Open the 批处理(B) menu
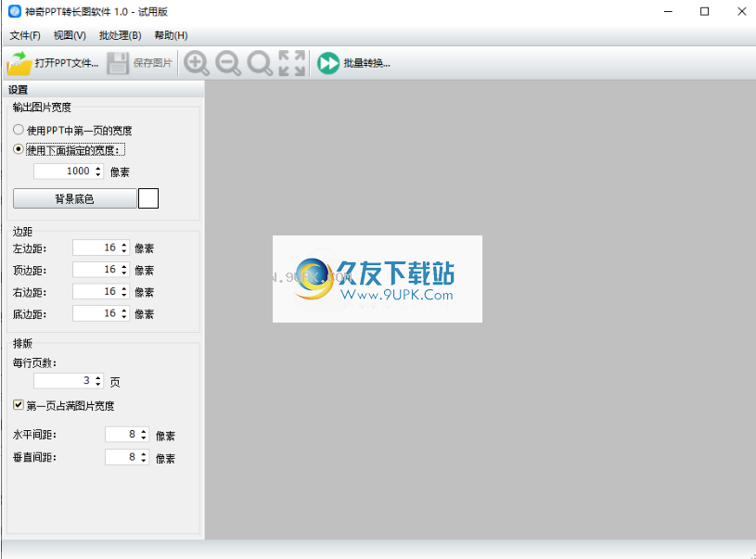The height and width of the screenshot is (559, 756). pos(120,35)
